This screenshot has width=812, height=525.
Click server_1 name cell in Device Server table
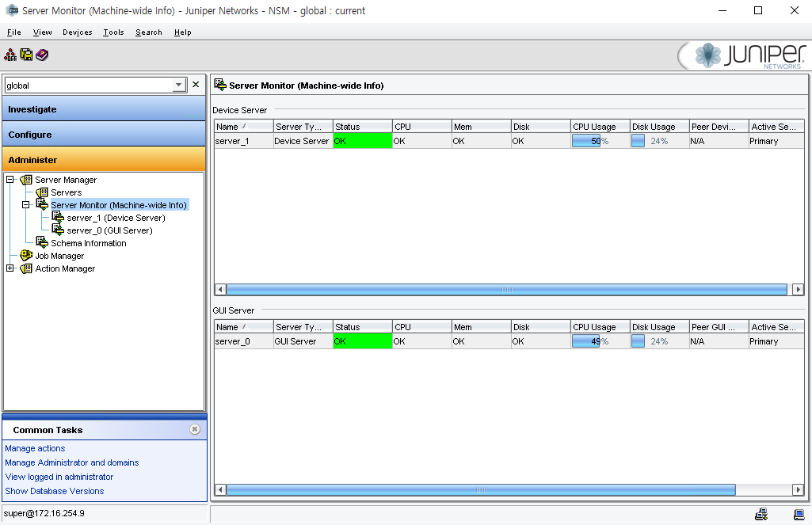244,141
